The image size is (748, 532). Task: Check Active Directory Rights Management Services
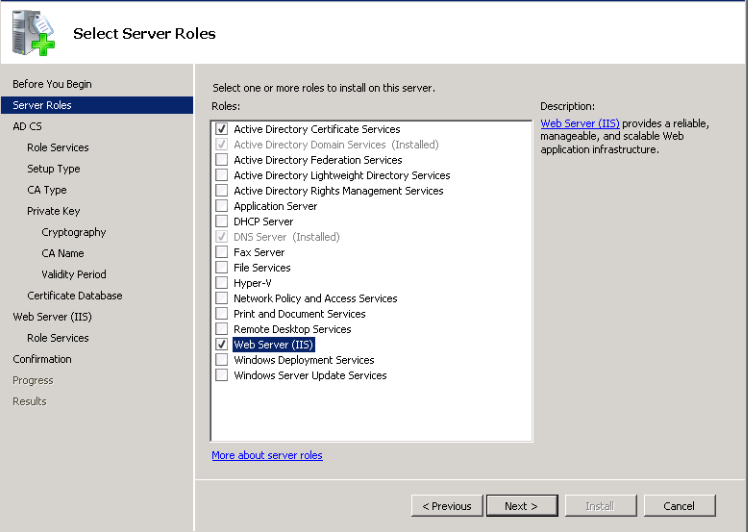pos(221,190)
